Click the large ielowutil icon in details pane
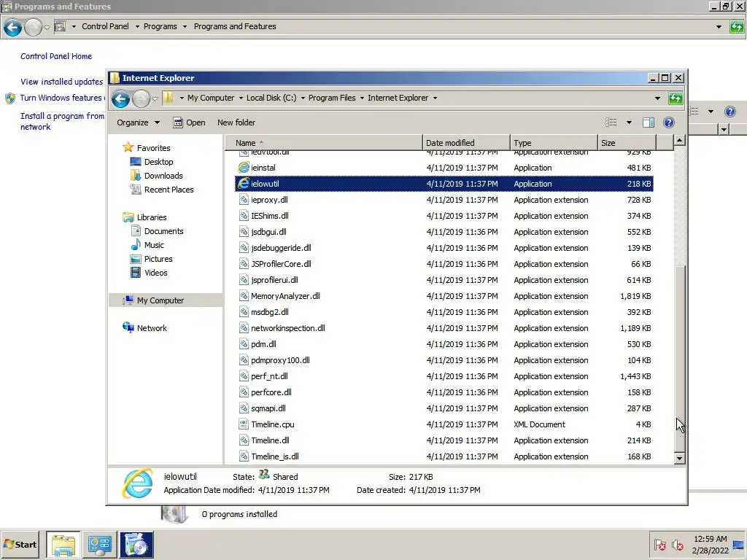This screenshot has width=747, height=560. [x=138, y=483]
